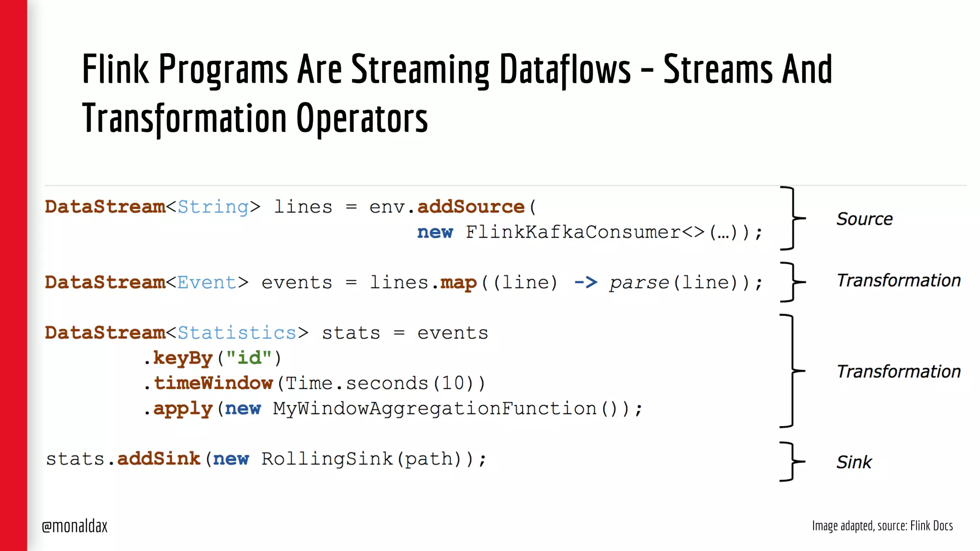Click the 'Image adapted, source: Flink Docs' credit
Screen dimensions: 980x551
[882, 526]
